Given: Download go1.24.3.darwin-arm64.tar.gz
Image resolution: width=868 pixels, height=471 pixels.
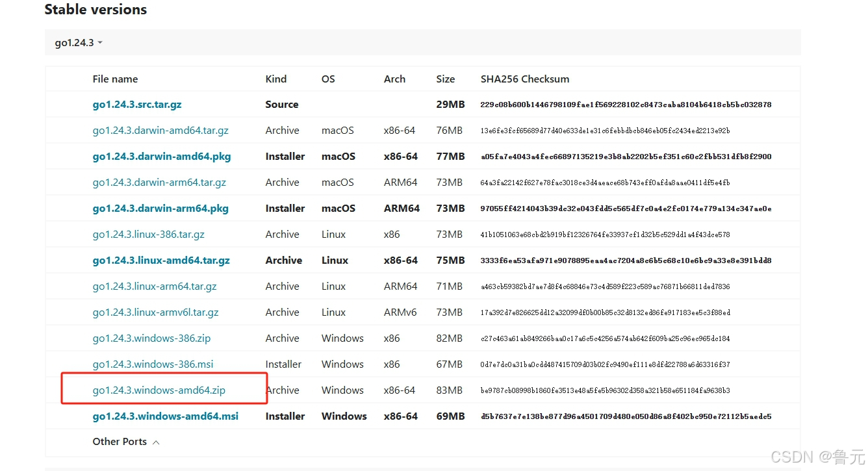Looking at the screenshot, I should 159,183.
